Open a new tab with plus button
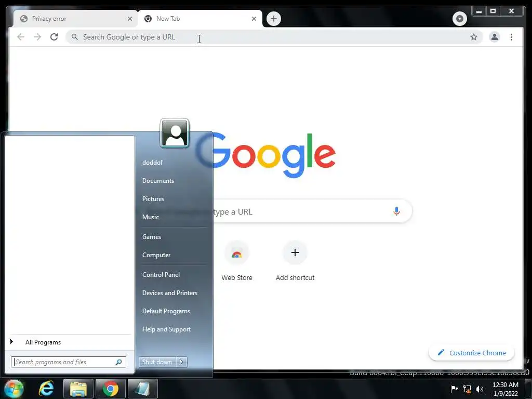532x399 pixels. (273, 19)
